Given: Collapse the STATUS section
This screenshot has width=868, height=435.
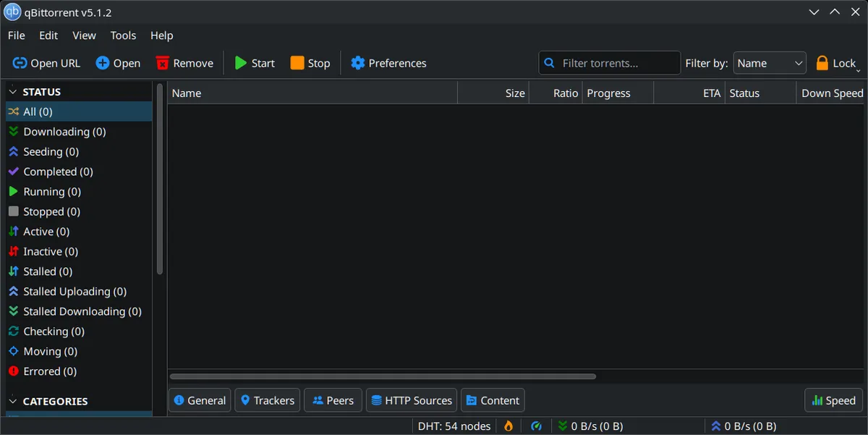Looking at the screenshot, I should pyautogui.click(x=12, y=92).
